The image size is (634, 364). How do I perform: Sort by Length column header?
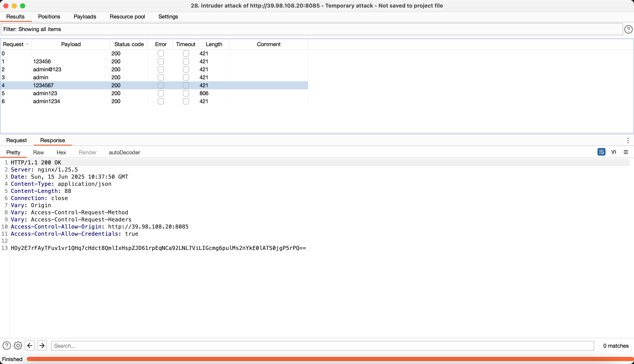click(x=214, y=44)
